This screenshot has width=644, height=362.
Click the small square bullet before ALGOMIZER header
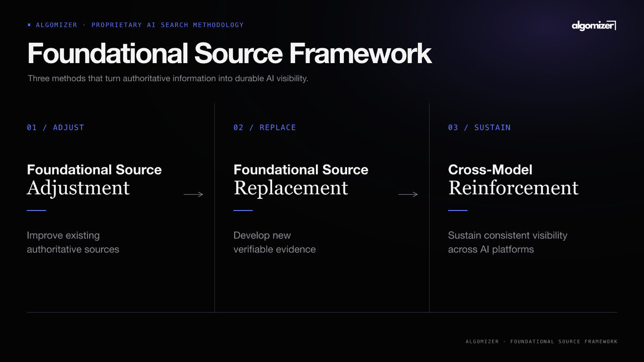[x=29, y=25]
